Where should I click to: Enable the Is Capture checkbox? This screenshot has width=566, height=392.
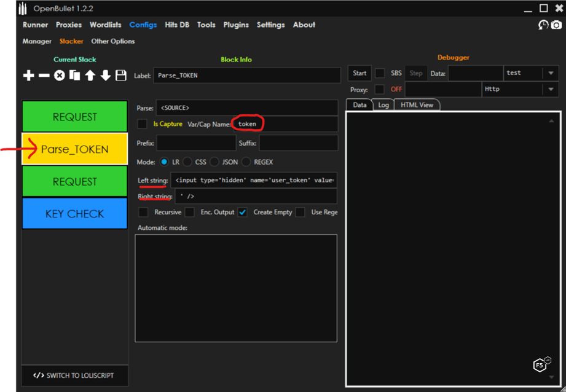click(143, 124)
